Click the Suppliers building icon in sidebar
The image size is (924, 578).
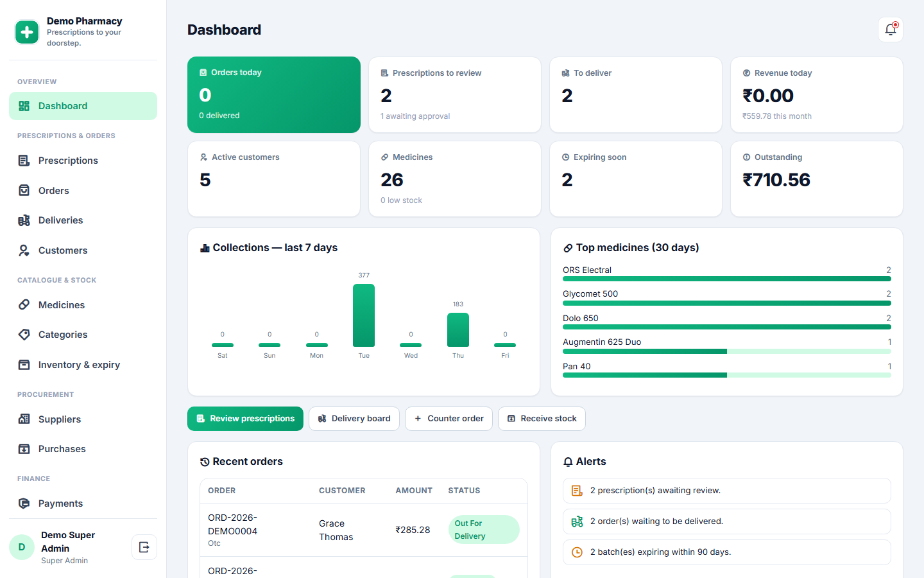(24, 419)
